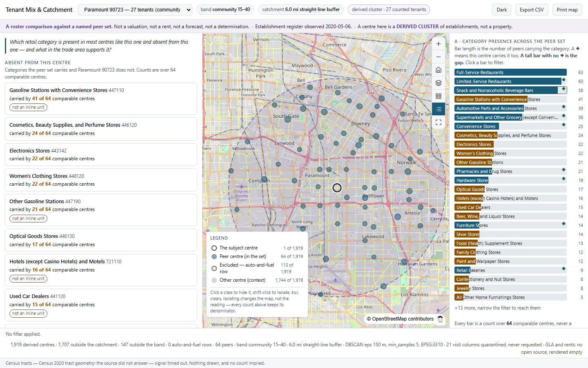
Task: Click 'not an inline unit' on Used Car Dealers
Action: point(28,314)
